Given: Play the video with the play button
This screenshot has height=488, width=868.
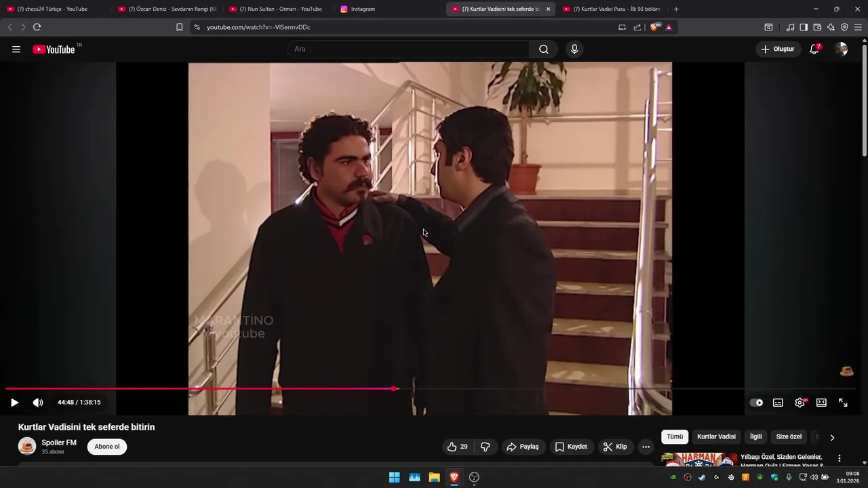Looking at the screenshot, I should [x=14, y=403].
